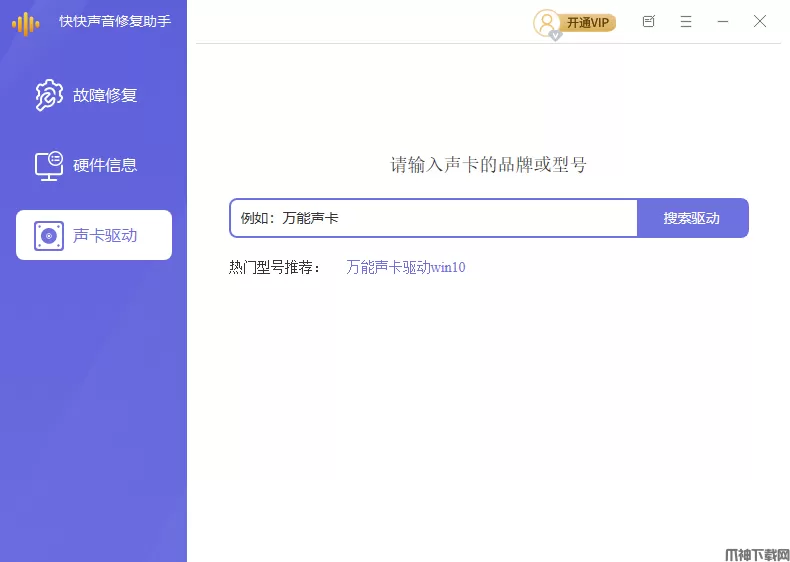The width and height of the screenshot is (790, 562).
Task: Open the hamburger main menu icon
Action: (x=686, y=21)
